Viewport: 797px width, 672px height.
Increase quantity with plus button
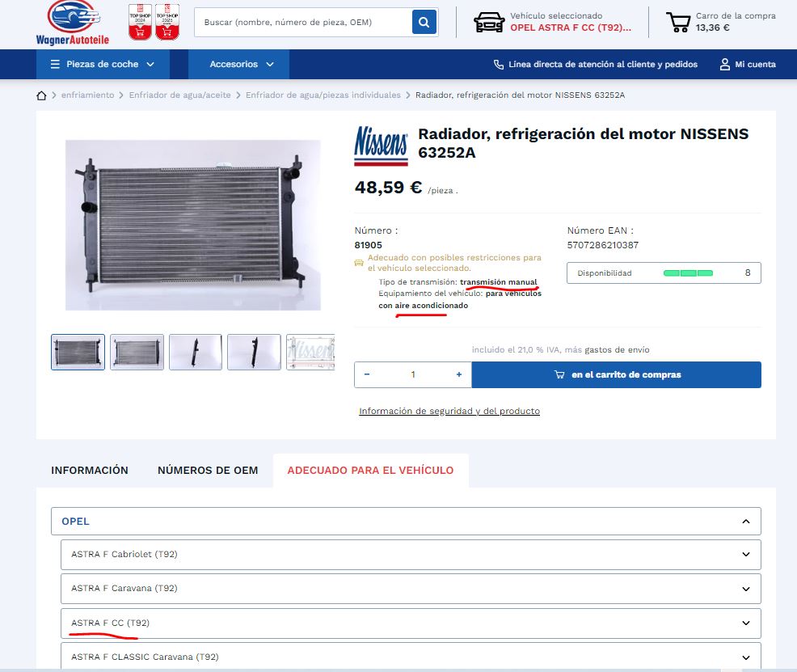pos(459,374)
